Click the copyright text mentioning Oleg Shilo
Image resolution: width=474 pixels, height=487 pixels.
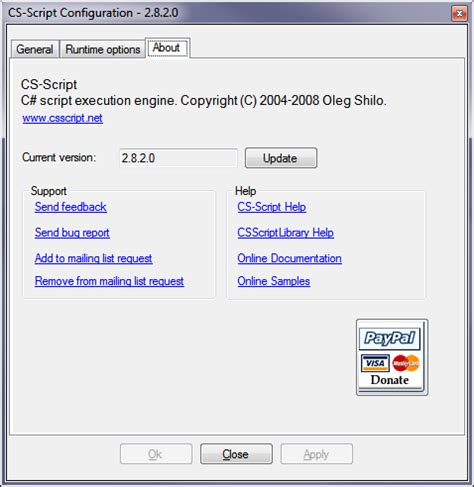pyautogui.click(x=204, y=101)
